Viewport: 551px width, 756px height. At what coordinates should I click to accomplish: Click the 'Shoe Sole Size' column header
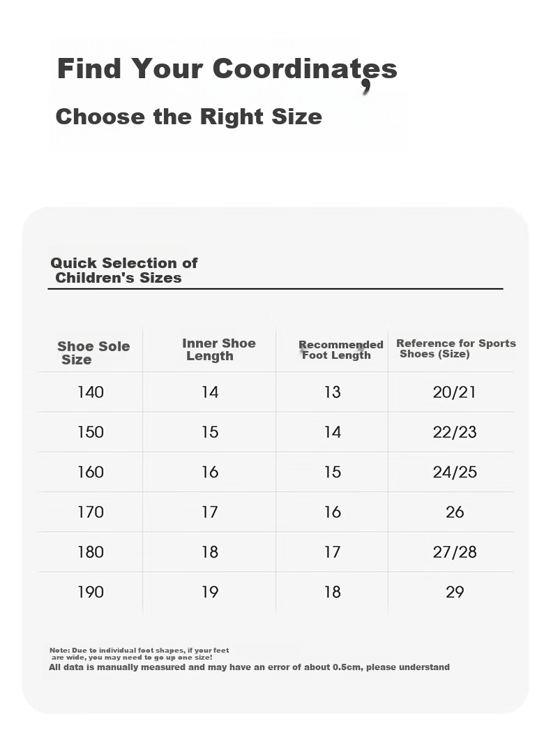pyautogui.click(x=93, y=353)
